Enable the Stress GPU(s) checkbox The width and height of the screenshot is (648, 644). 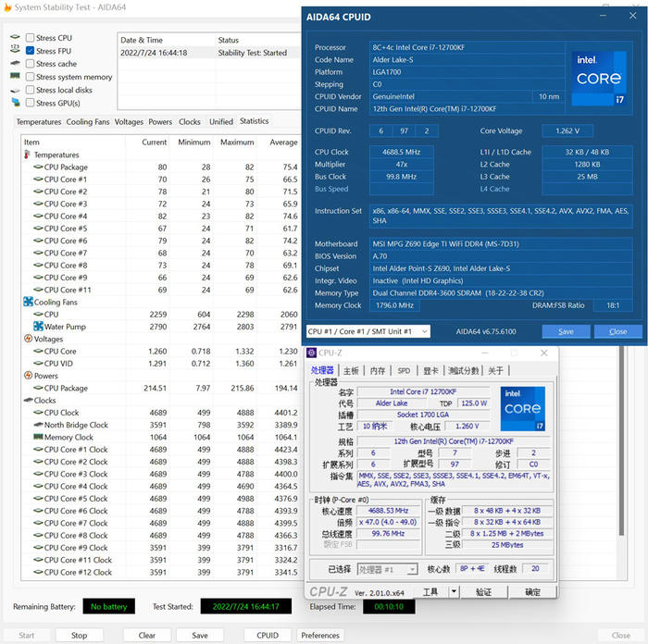point(30,103)
